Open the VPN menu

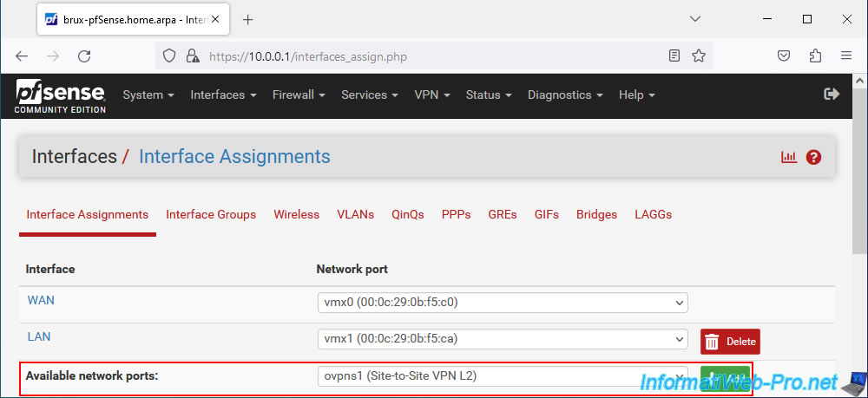pos(431,95)
